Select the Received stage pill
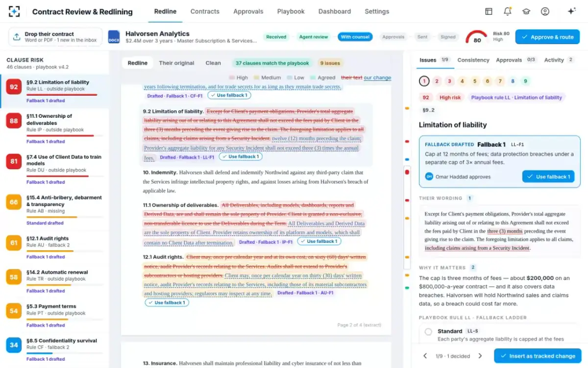 point(276,37)
